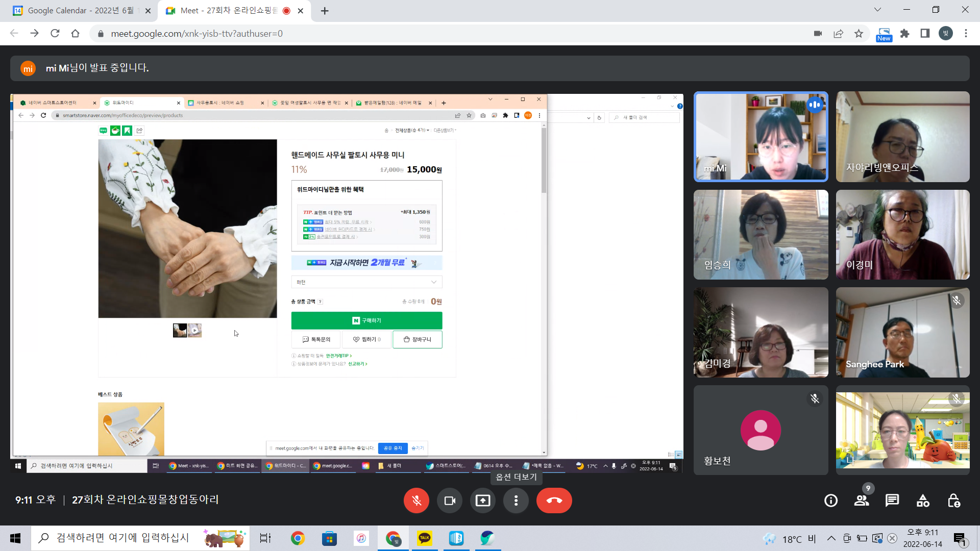Reload the Meet page
Image resolution: width=980 pixels, height=551 pixels.
55,34
